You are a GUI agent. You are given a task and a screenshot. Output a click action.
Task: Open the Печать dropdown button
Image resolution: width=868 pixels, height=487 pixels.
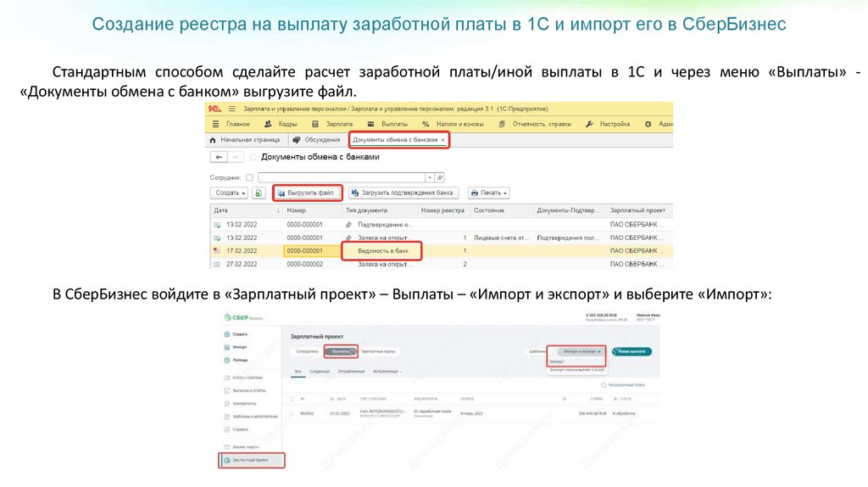(x=489, y=193)
